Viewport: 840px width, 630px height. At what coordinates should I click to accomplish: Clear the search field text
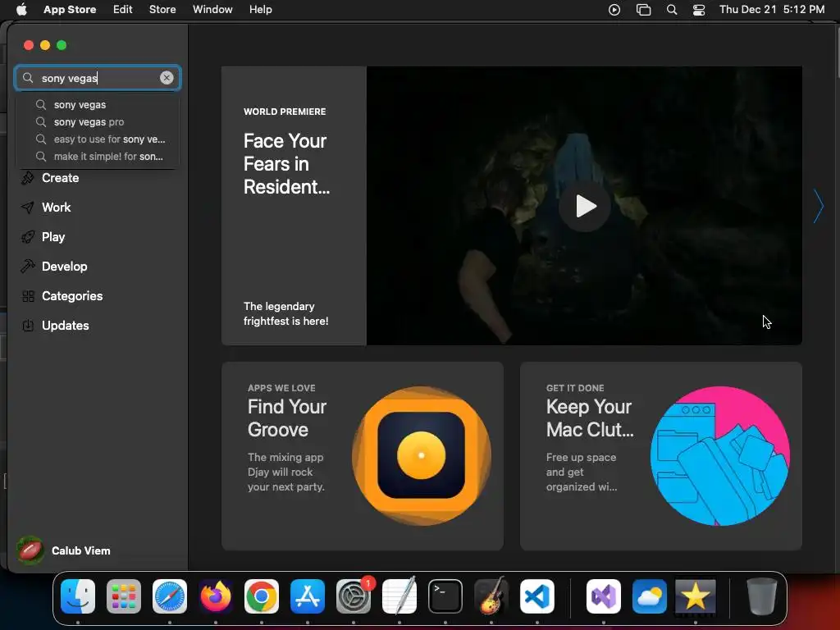(167, 78)
